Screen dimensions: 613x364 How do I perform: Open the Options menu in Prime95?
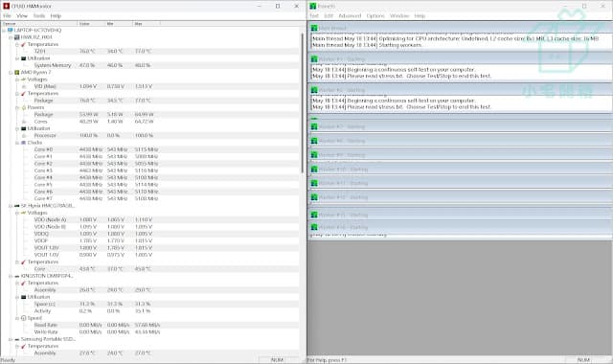375,16
